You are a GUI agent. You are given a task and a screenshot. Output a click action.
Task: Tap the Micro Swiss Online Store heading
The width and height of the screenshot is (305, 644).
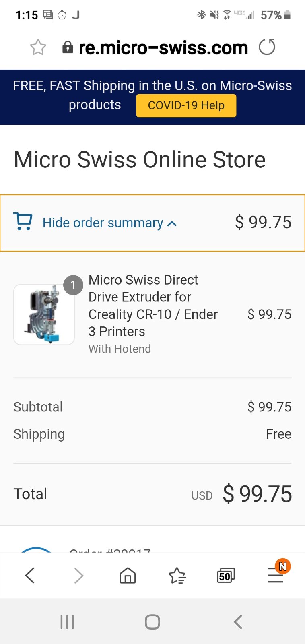click(140, 159)
